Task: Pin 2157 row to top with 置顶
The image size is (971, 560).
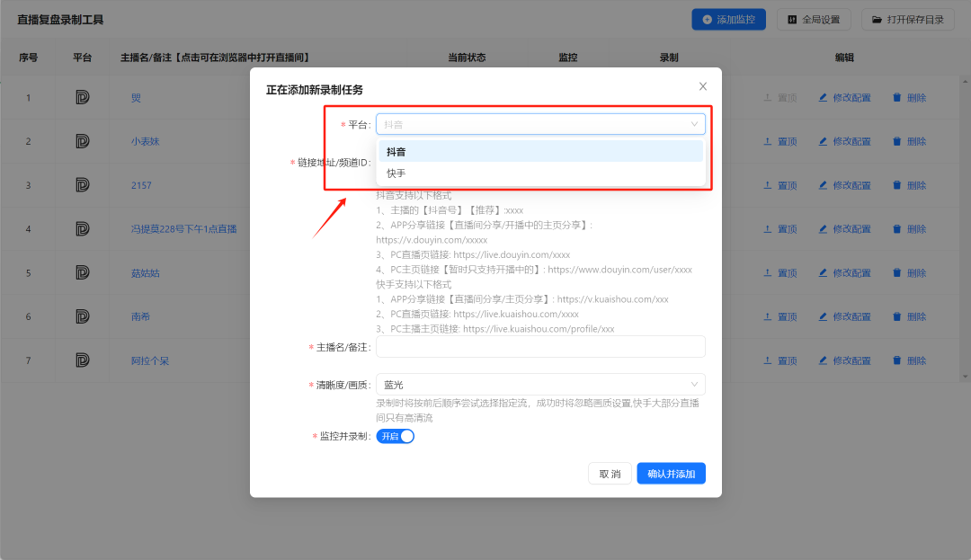Action: pos(780,186)
